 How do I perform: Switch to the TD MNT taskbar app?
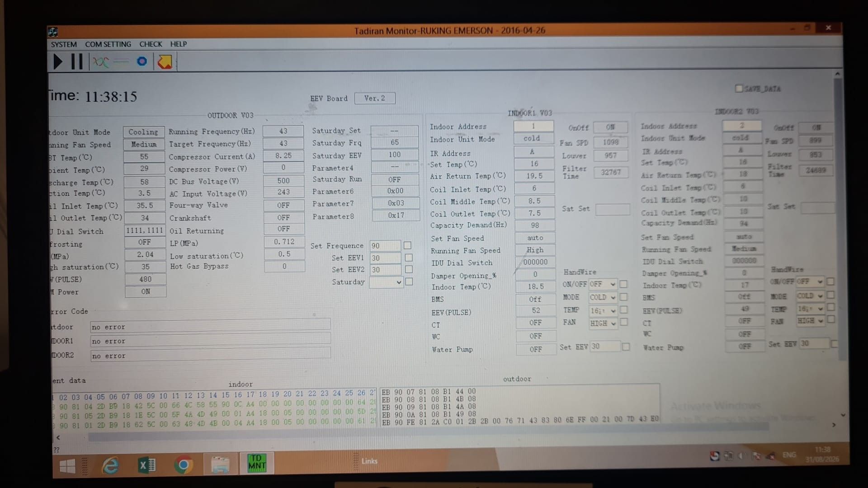(257, 464)
